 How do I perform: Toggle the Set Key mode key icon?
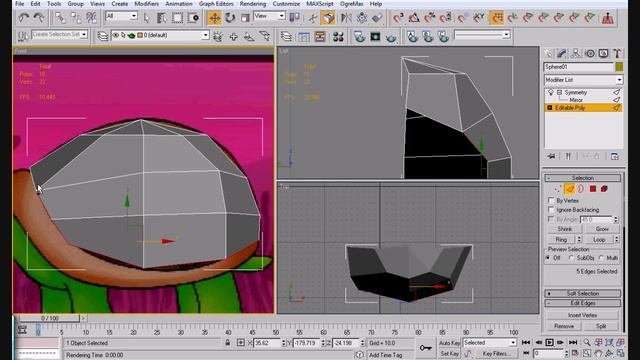425,348
